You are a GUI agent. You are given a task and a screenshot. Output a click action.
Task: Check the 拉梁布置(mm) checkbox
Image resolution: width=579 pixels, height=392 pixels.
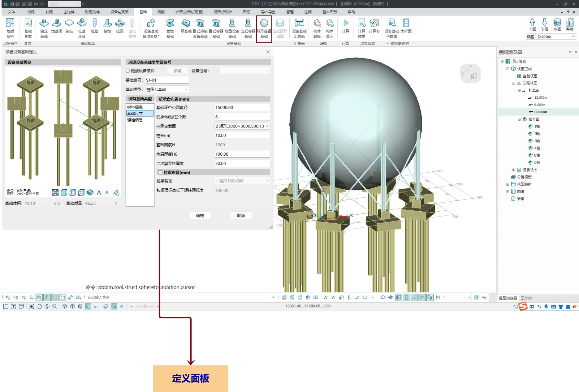(160, 173)
